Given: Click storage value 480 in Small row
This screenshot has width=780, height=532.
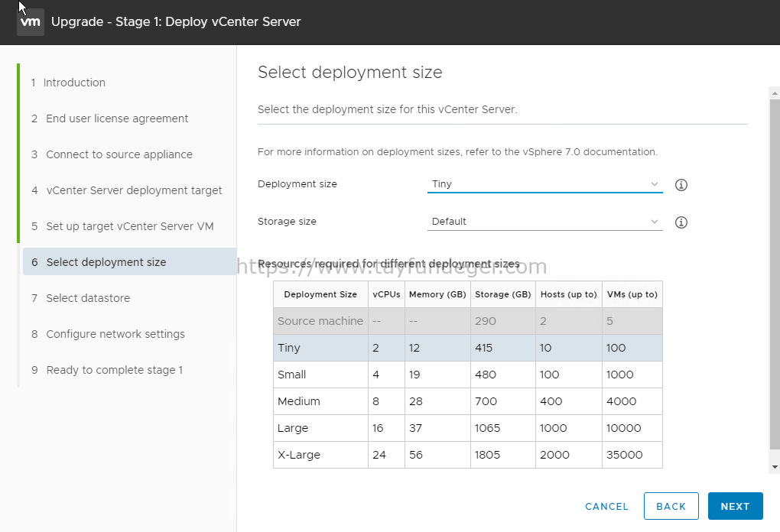Looking at the screenshot, I should (486, 375).
